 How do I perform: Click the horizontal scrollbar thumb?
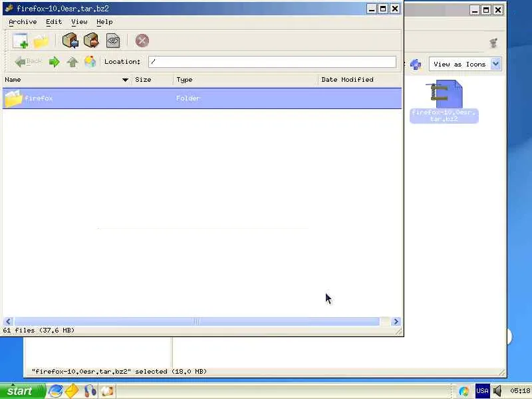coord(197,321)
